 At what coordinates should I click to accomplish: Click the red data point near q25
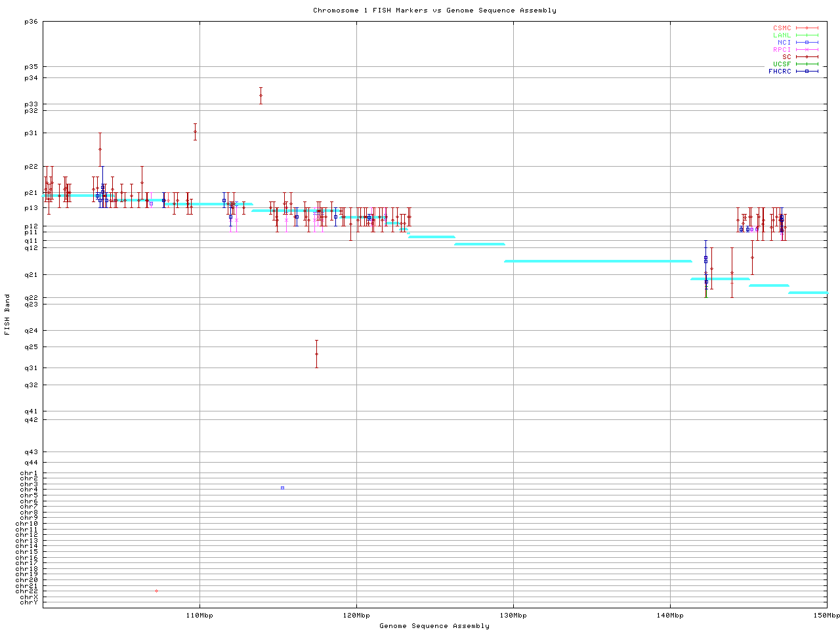click(x=316, y=354)
